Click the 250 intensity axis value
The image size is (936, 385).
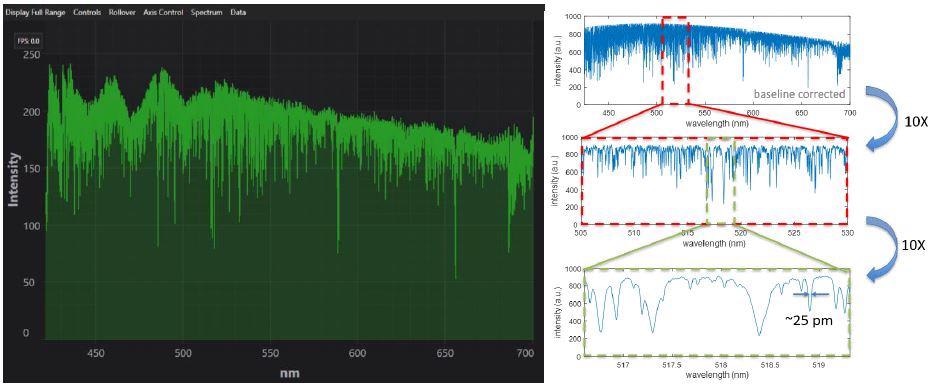[31, 55]
